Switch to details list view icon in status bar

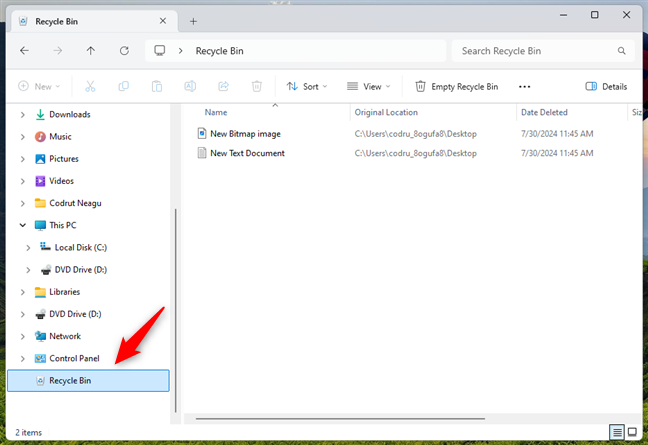click(x=617, y=433)
